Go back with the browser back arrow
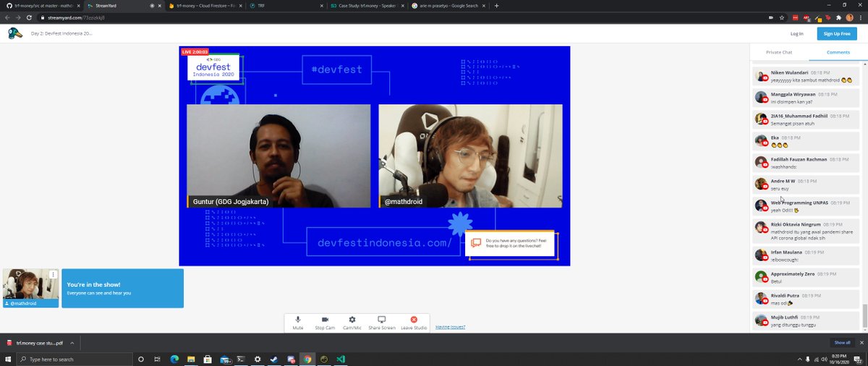This screenshot has height=366, width=868. tap(7, 17)
